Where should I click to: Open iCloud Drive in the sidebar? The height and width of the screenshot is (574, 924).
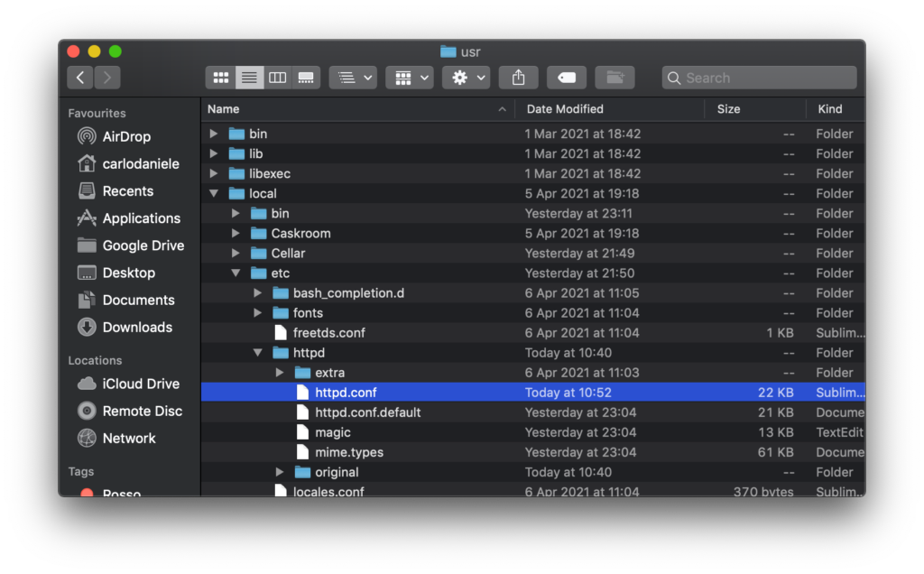click(x=128, y=384)
